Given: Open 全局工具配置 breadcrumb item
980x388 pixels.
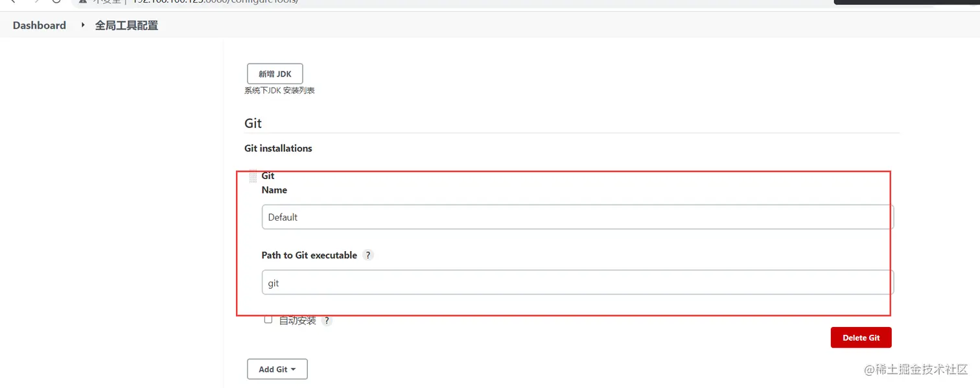Looking at the screenshot, I should pyautogui.click(x=126, y=25).
